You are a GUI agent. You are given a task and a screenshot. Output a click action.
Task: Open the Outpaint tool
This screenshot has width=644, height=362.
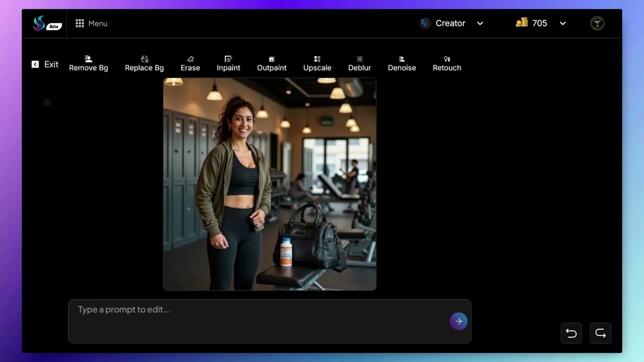[272, 64]
